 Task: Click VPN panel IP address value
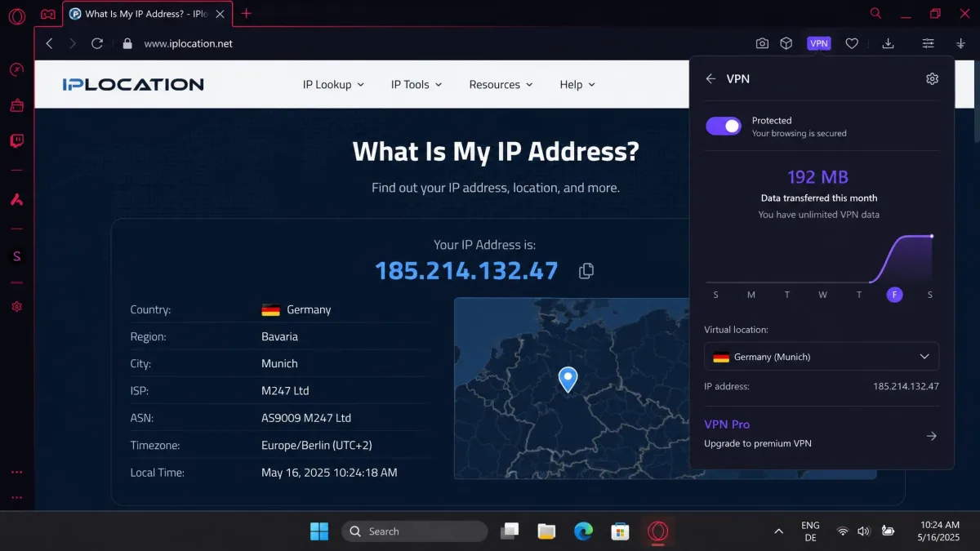906,386
